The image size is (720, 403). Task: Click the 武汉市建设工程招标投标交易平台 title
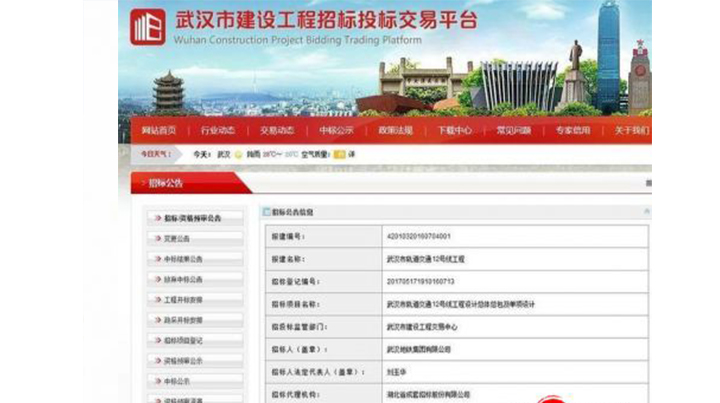pyautogui.click(x=326, y=20)
